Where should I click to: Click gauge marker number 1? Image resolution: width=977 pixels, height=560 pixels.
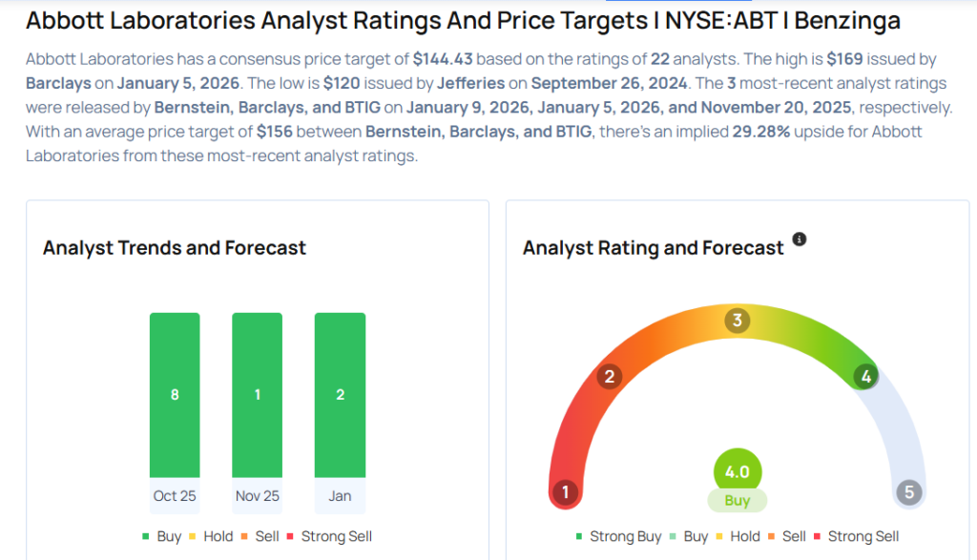coord(566,492)
